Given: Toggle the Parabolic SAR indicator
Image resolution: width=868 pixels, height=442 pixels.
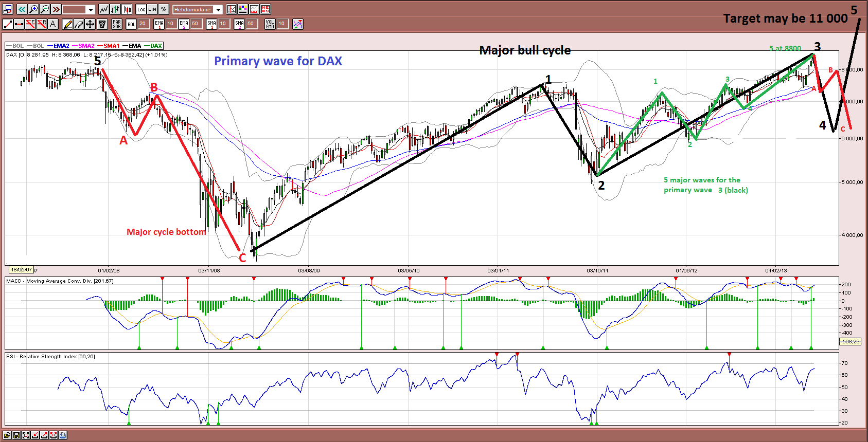Looking at the screenshot, I should (x=117, y=24).
